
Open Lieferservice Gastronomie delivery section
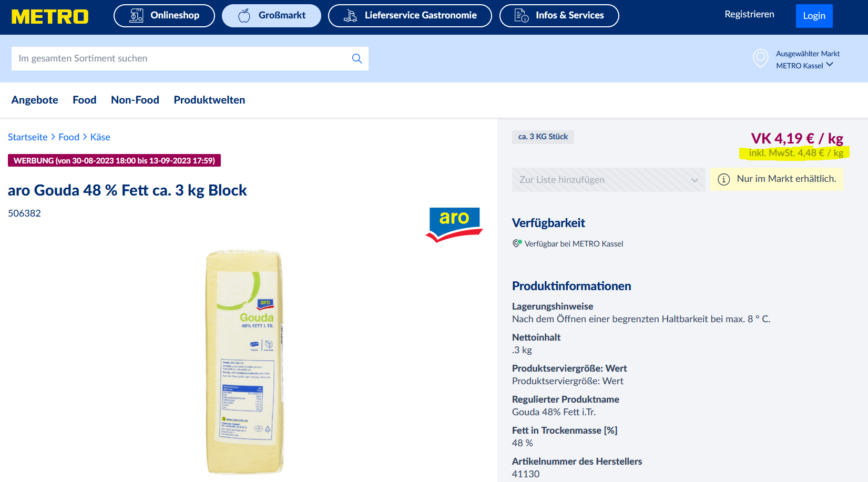410,16
